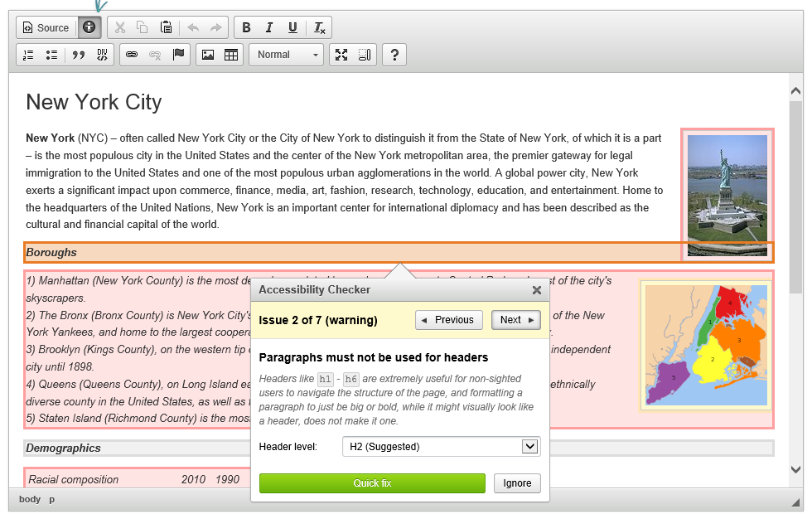Apply italic formatting

(269, 27)
